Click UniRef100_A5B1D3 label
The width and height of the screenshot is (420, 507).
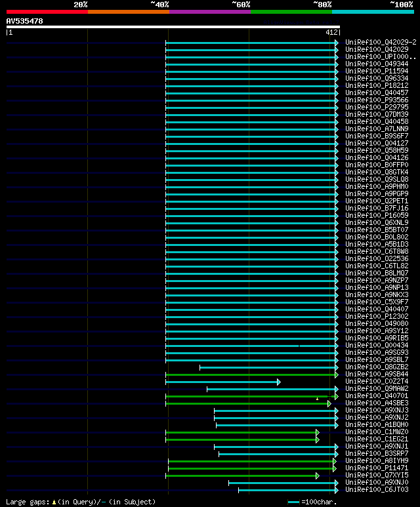click(377, 245)
